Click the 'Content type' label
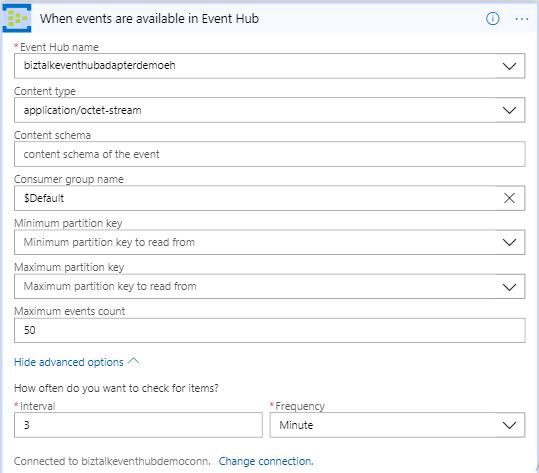539x473 pixels. 45,91
